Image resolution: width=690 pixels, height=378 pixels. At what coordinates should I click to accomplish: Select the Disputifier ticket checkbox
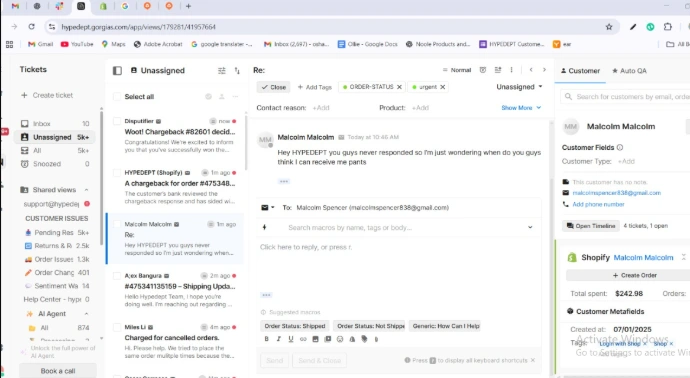click(x=117, y=121)
